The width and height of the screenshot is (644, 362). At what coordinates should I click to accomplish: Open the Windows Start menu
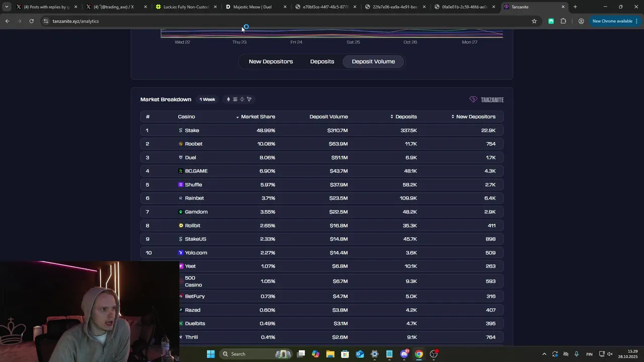click(211, 354)
